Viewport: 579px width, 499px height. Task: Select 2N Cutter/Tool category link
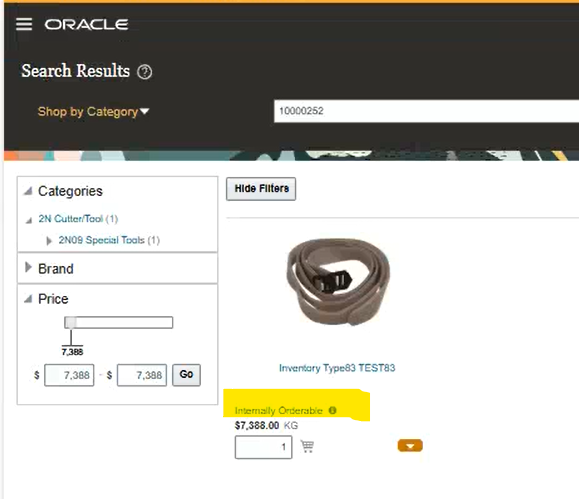click(x=71, y=219)
